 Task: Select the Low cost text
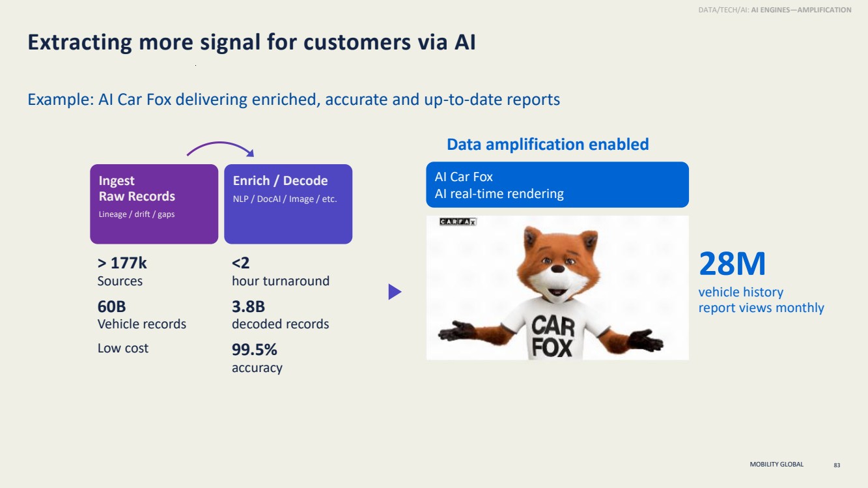pos(123,348)
